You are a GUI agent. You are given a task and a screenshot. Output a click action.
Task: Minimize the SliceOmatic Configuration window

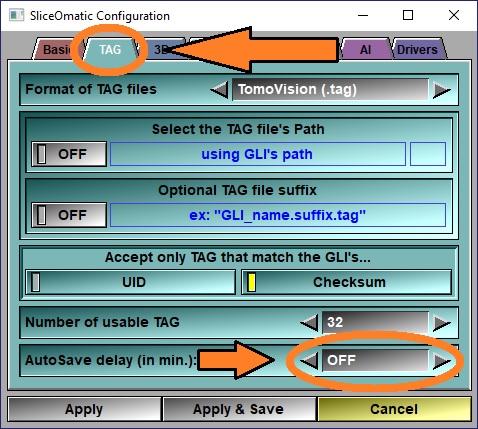pyautogui.click(x=363, y=15)
